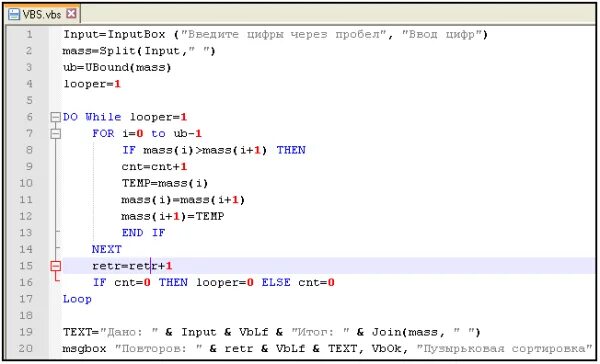Click 'TEMP=mass(i)' code line
The height and width of the screenshot is (364, 600).
click(165, 183)
